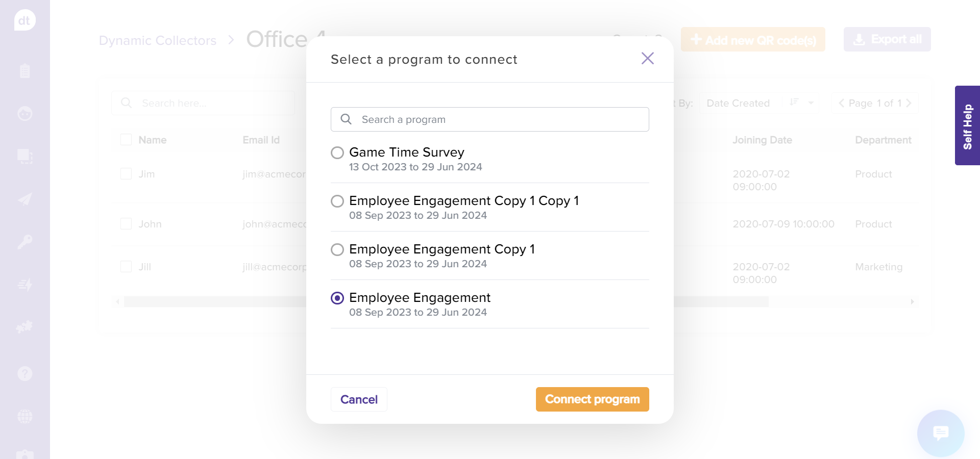Click the Cancel button
The width and height of the screenshot is (980, 459).
coord(359,399)
